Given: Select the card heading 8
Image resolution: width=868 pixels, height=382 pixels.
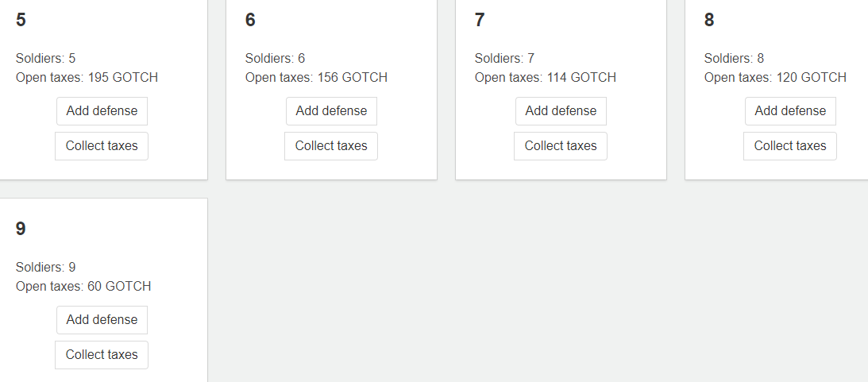Looking at the screenshot, I should coord(709,20).
